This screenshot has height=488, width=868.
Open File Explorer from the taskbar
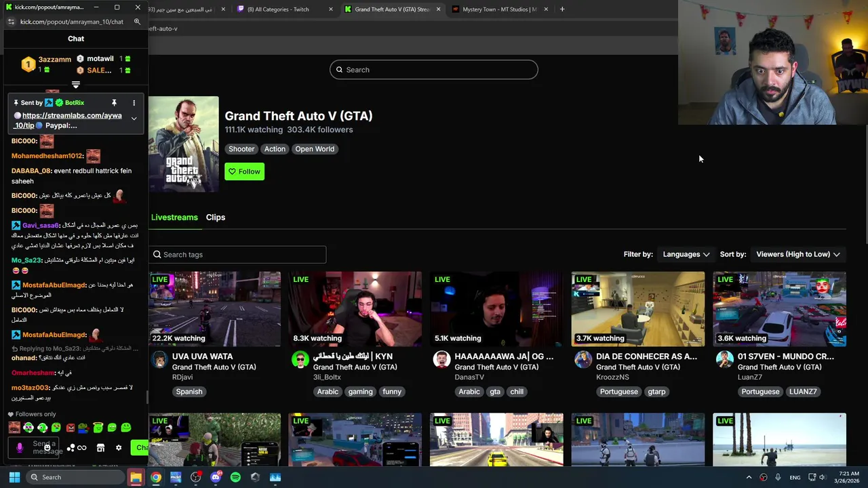136,477
